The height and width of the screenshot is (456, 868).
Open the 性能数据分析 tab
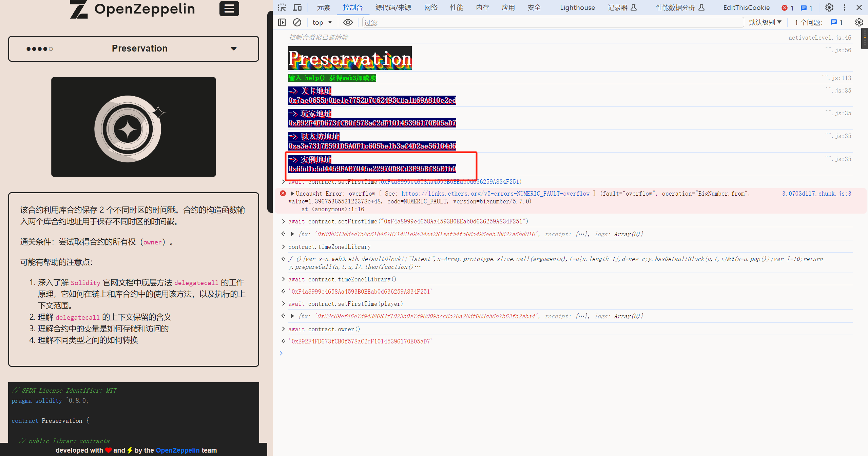pos(680,7)
